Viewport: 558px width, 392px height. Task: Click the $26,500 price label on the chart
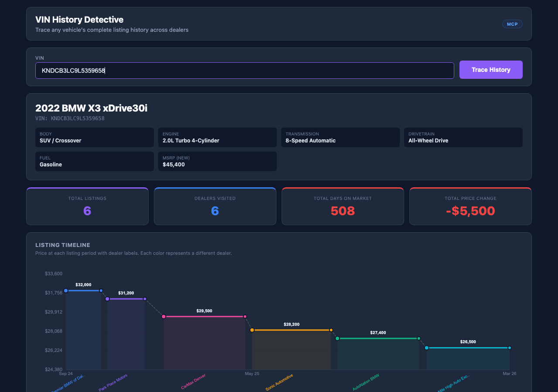(x=468, y=342)
